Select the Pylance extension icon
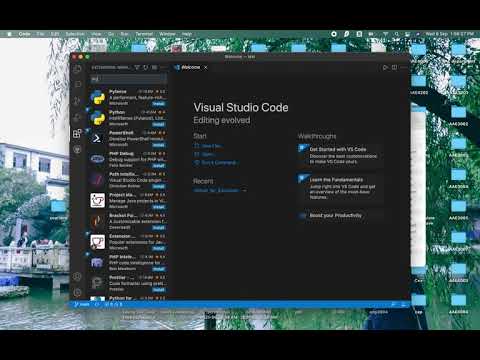Screen dimensions: 480x360 pos(98,97)
